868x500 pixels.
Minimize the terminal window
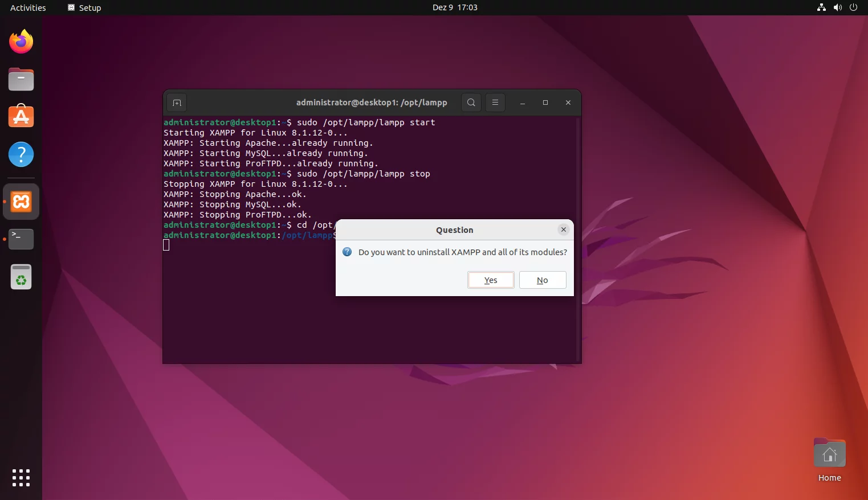tap(523, 103)
